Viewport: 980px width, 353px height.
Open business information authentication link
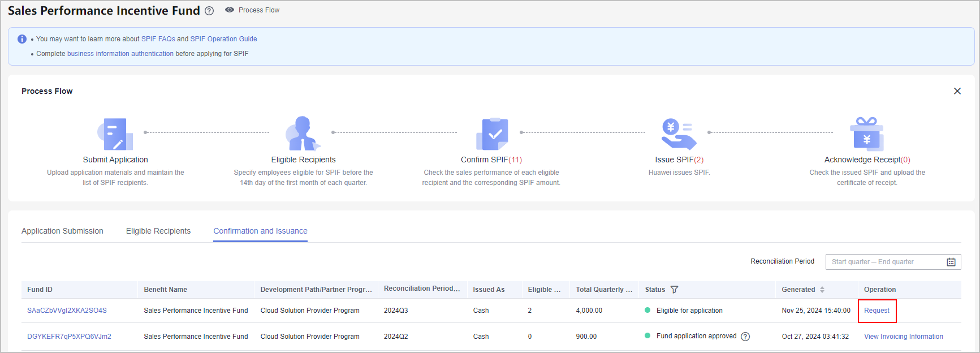tap(120, 54)
